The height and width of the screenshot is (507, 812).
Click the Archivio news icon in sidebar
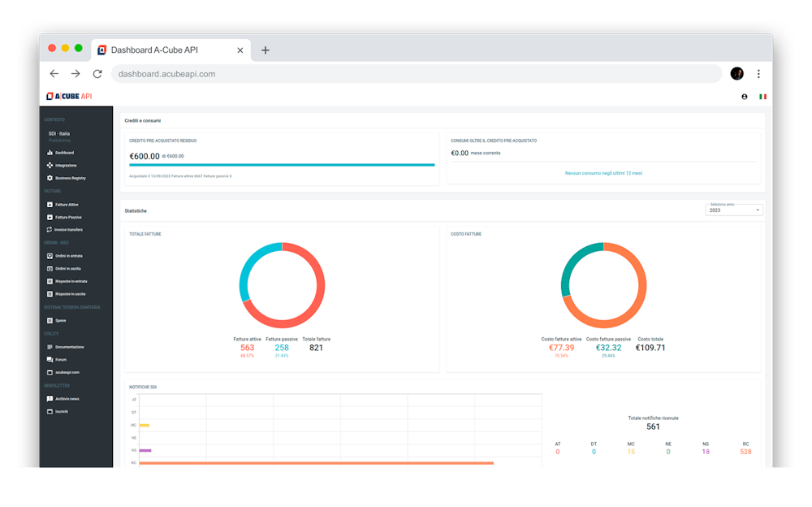pos(50,399)
